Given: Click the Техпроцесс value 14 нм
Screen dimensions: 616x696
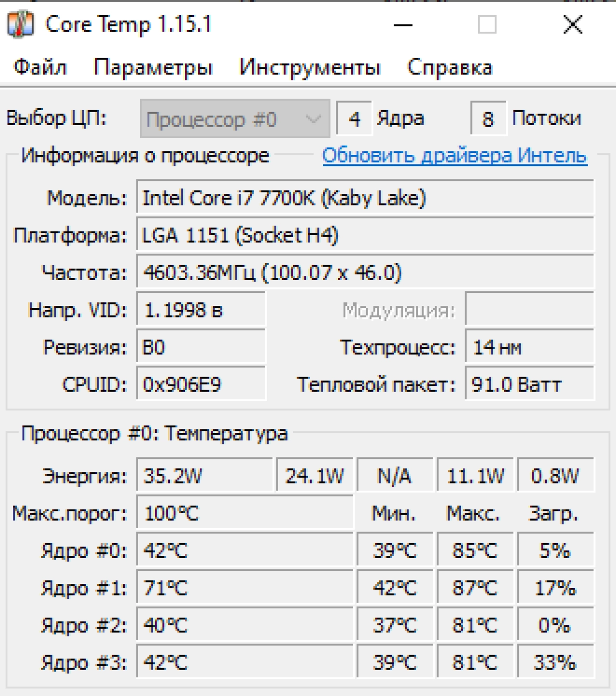Looking at the screenshot, I should (x=529, y=347).
